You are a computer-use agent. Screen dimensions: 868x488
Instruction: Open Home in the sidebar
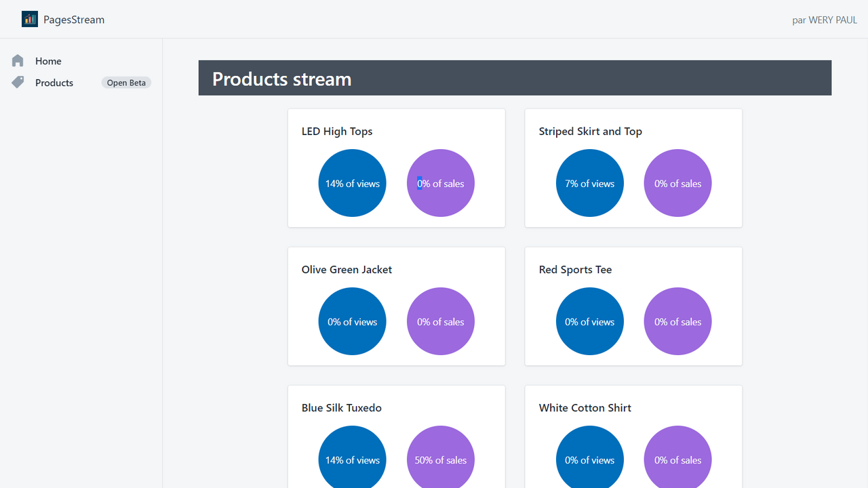point(48,61)
